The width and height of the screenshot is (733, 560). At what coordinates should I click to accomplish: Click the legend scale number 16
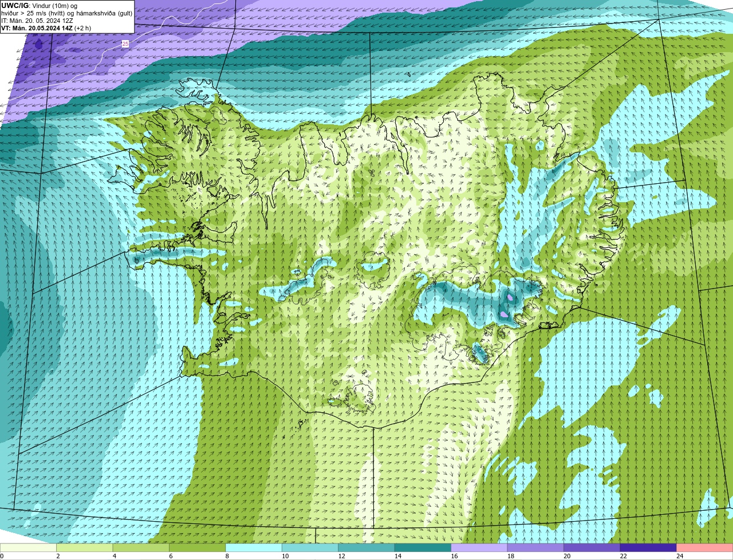click(454, 556)
